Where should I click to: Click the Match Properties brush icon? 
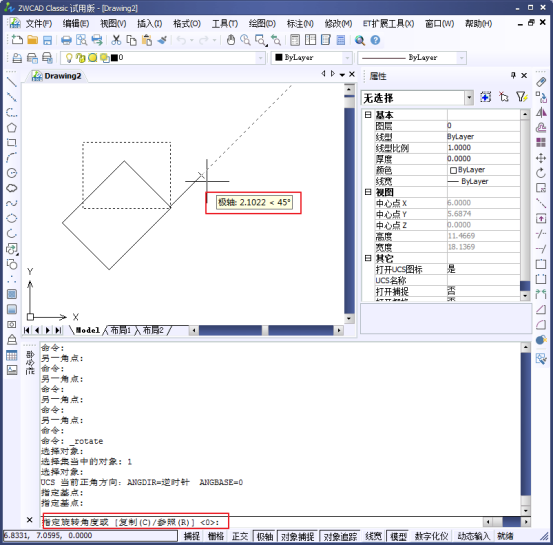coord(162,40)
